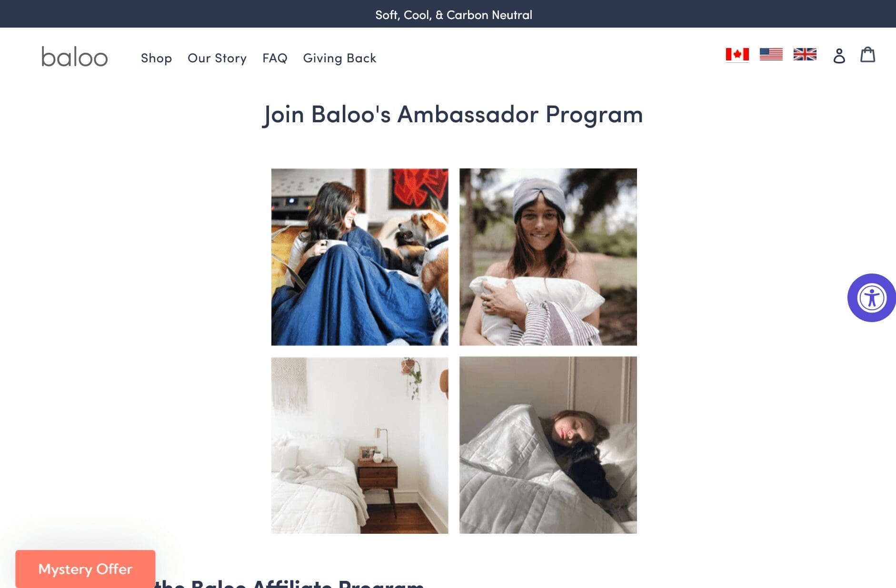The height and width of the screenshot is (588, 896).
Task: Select the United States flag icon
Action: pyautogui.click(x=771, y=55)
